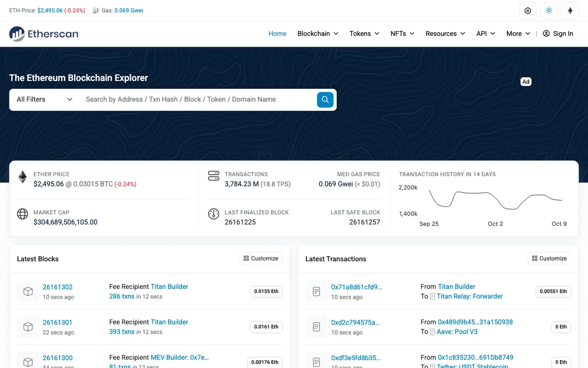Screen dimensions: 588x368
Task: Click the block cube icon for 26161302
Action: coord(28,291)
